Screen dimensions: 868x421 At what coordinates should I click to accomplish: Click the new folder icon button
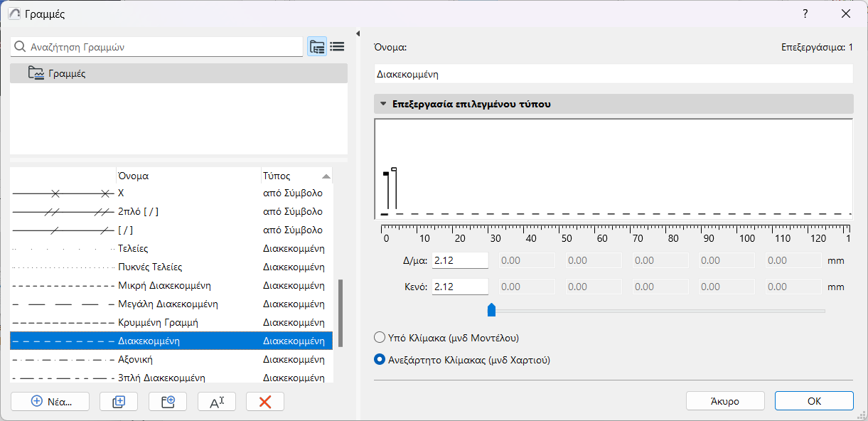(168, 402)
